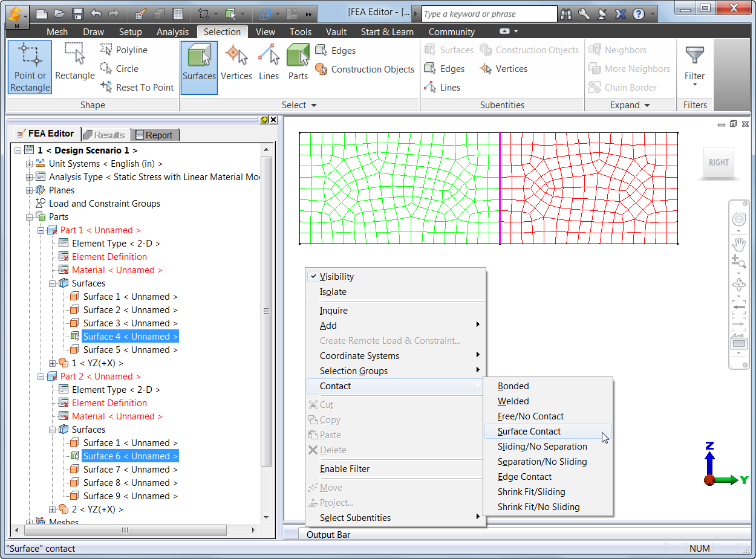Click the tree vertical scrollbar
This screenshot has height=559, width=756.
click(266, 311)
